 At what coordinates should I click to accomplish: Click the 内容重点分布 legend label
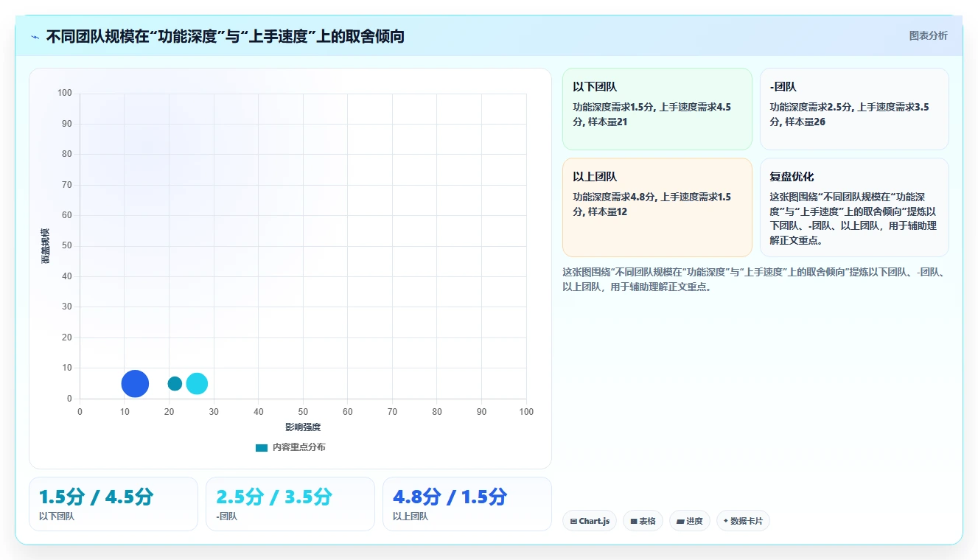pos(298,448)
